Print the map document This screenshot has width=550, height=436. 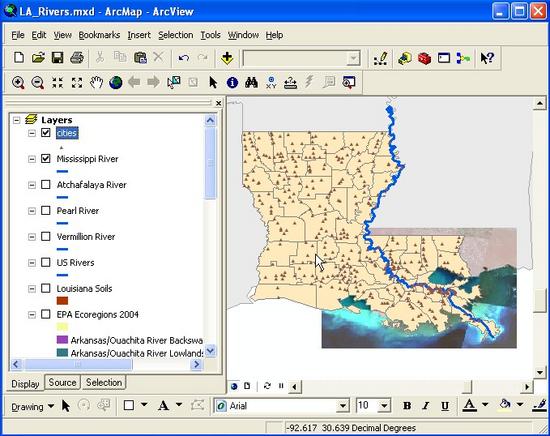click(77, 58)
